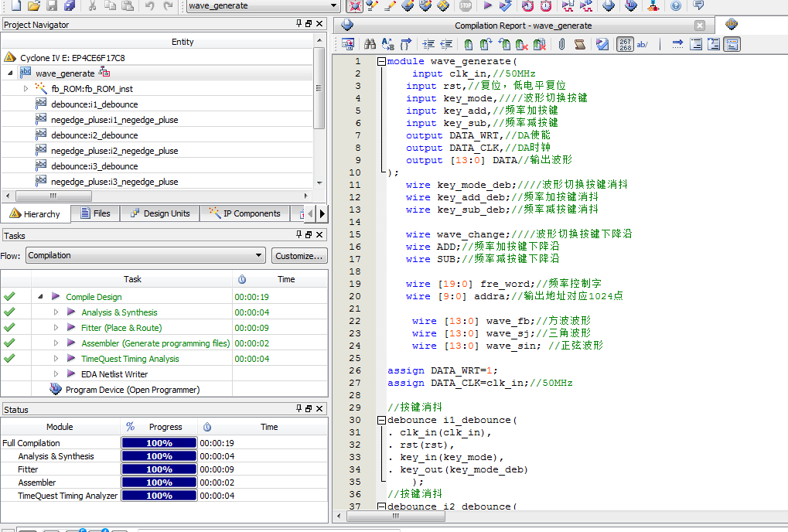Viewport: 788px width, 532px height.
Task: Open the Flow Compilation dropdown
Action: [259, 255]
